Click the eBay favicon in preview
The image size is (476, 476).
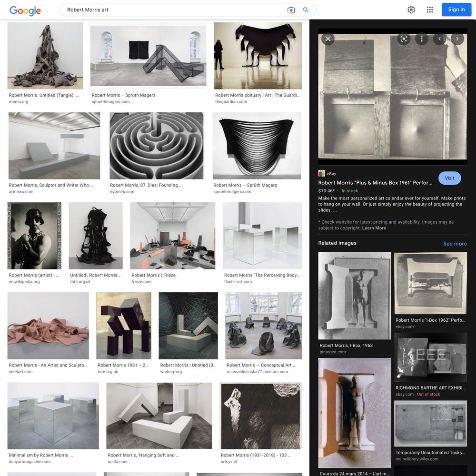coord(321,173)
